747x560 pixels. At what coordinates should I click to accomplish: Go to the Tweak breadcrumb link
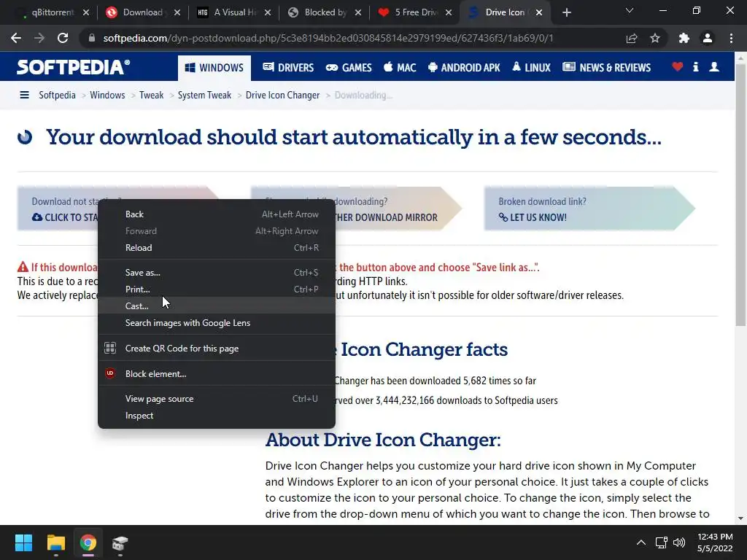pos(152,96)
